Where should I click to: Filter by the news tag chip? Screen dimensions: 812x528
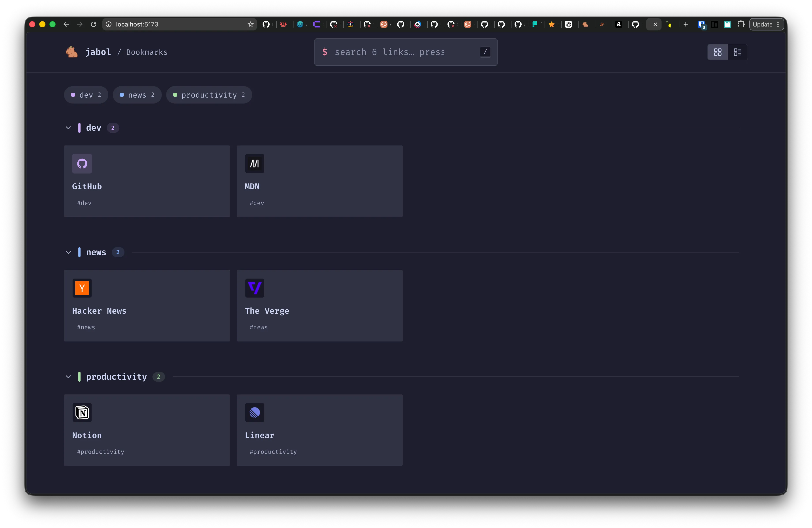coord(137,95)
